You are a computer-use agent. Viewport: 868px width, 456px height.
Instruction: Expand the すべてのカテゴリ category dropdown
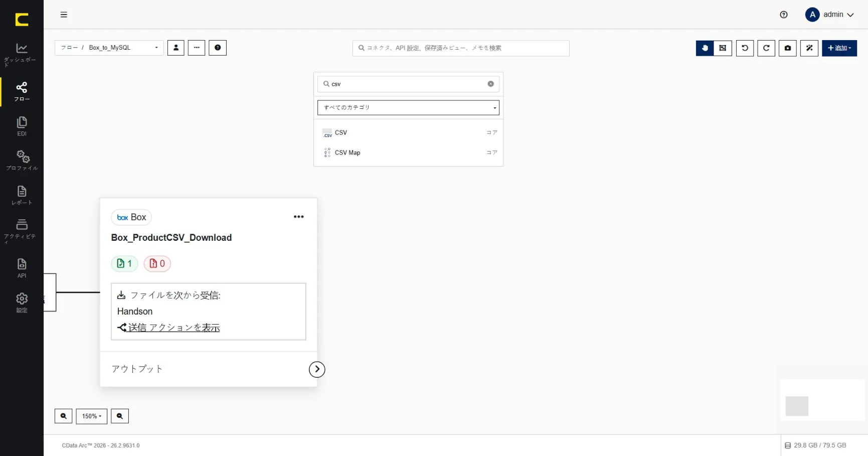(x=408, y=107)
